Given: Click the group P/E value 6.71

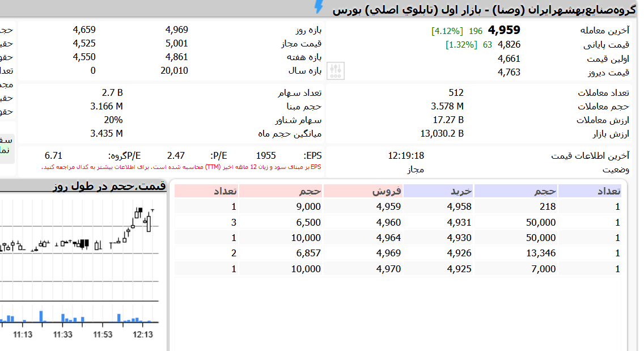Looking at the screenshot, I should [x=53, y=156].
